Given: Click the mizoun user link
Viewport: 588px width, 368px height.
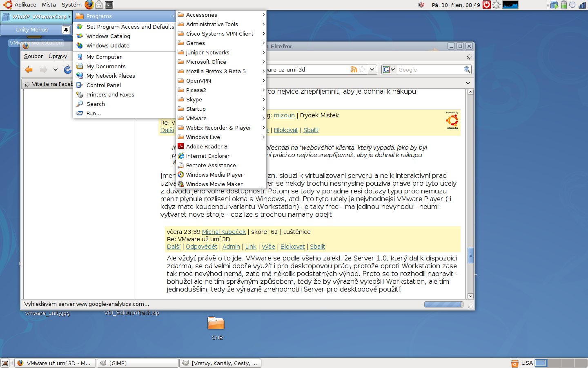Looking at the screenshot, I should pyautogui.click(x=284, y=115).
